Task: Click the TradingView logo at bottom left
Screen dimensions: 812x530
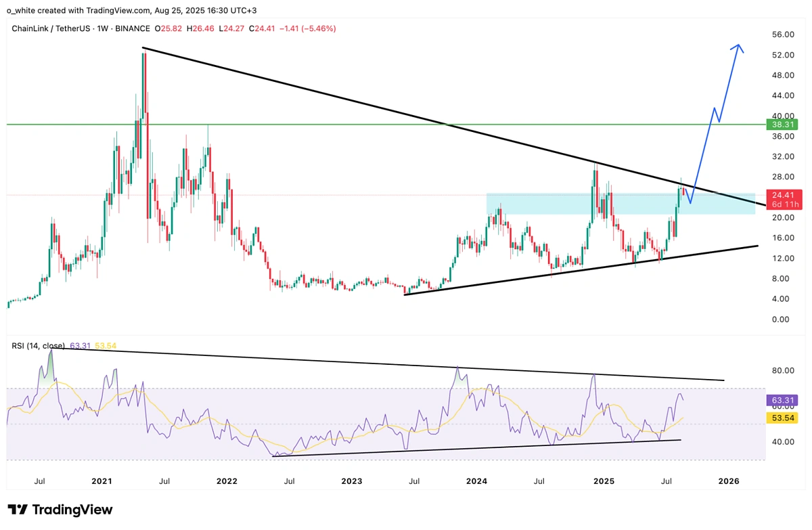Action: (60, 510)
